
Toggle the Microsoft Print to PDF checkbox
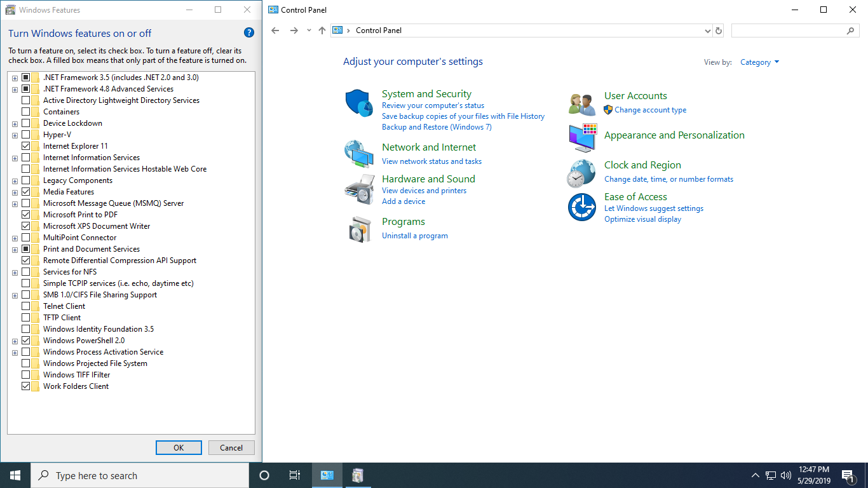pos(26,215)
